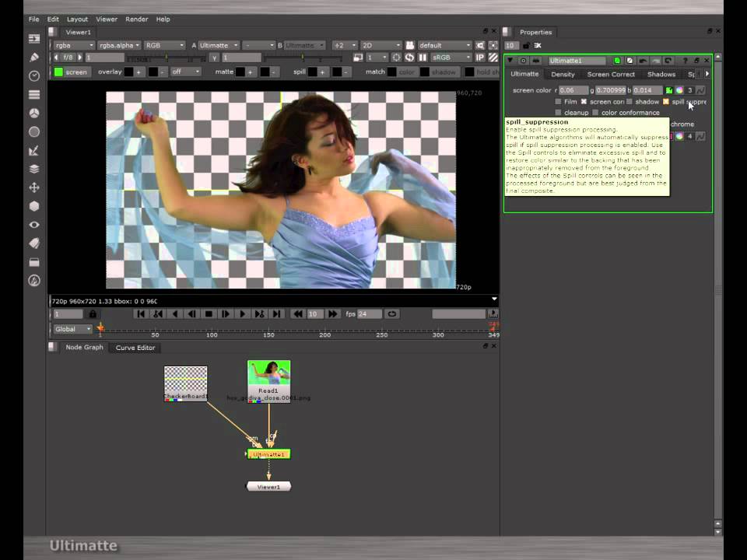Open the Views eye icon in sidebar
This screenshot has width=747, height=560.
[33, 225]
